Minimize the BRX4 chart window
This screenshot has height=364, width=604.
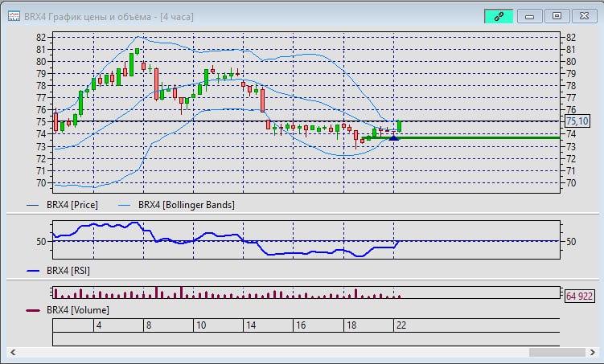530,16
